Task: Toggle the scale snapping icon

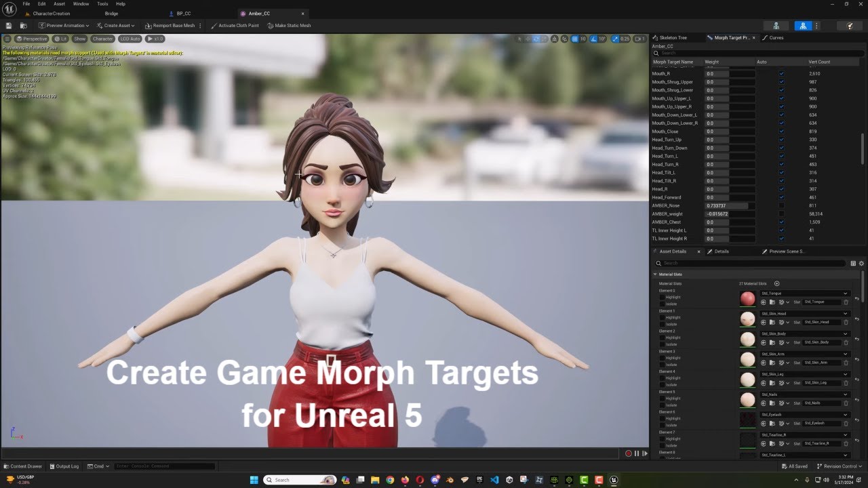Action: point(616,39)
